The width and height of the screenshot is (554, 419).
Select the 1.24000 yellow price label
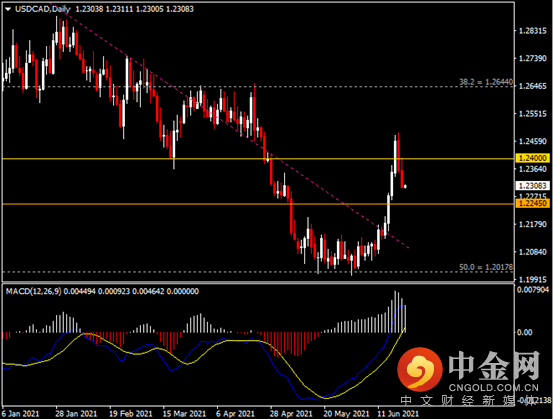pos(533,158)
